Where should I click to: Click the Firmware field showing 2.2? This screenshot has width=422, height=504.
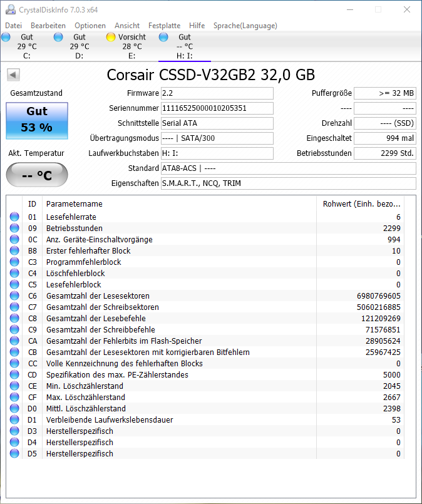217,93
